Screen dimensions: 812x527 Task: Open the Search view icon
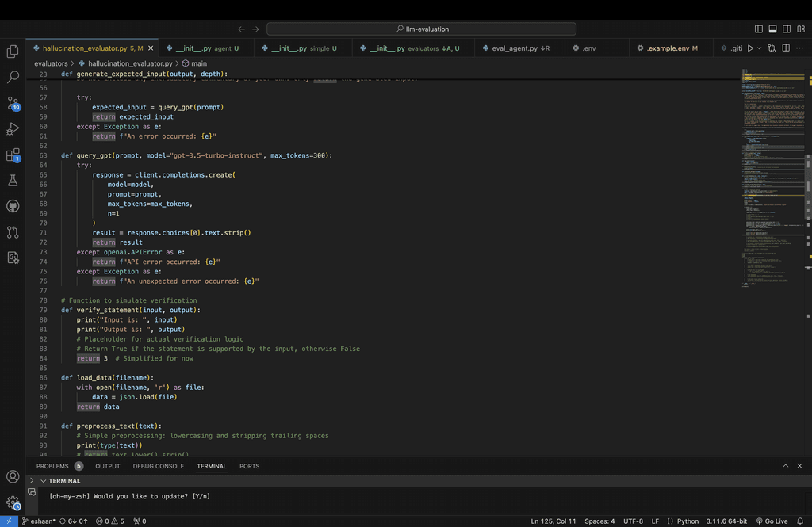click(13, 78)
